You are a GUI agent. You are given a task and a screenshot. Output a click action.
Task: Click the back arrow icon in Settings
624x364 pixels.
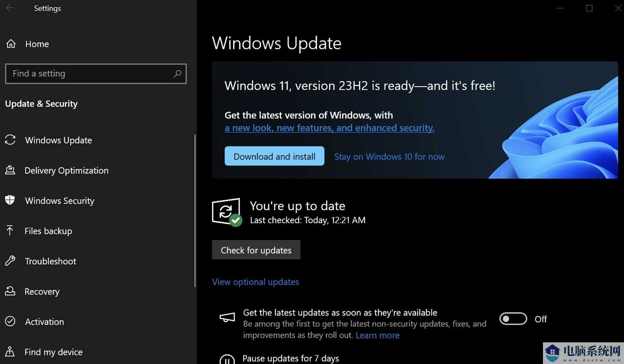coord(10,8)
